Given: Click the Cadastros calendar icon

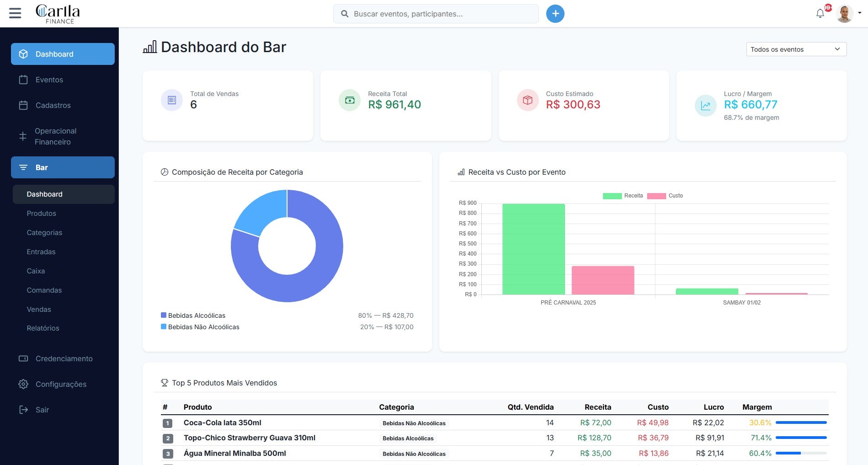Looking at the screenshot, I should tap(23, 105).
